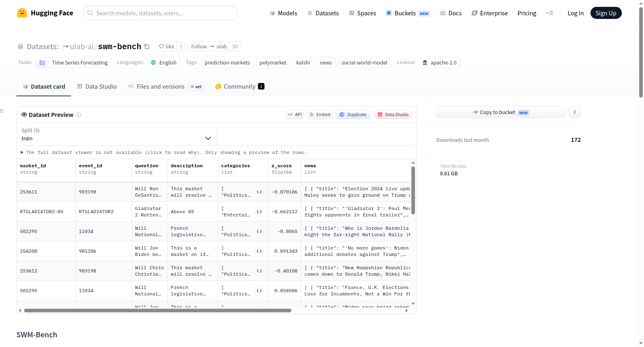Focus the search models input field
The width and height of the screenshot is (644, 347).
point(160,13)
